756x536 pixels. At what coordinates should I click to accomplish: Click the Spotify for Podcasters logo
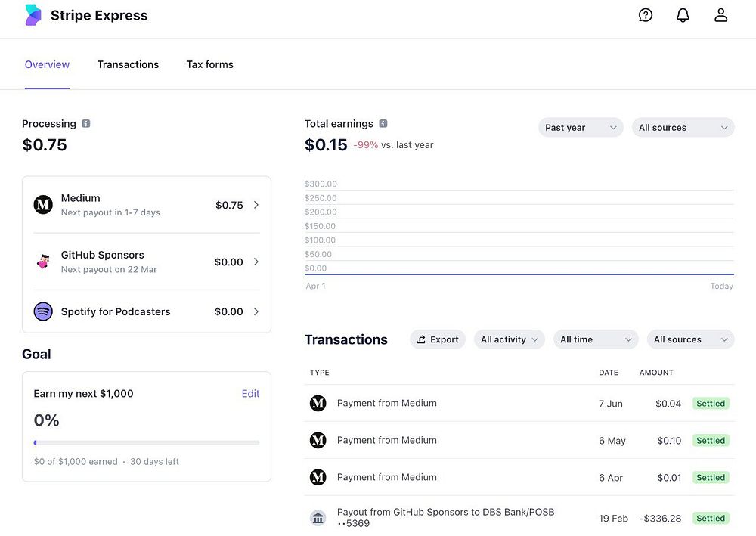tap(43, 311)
